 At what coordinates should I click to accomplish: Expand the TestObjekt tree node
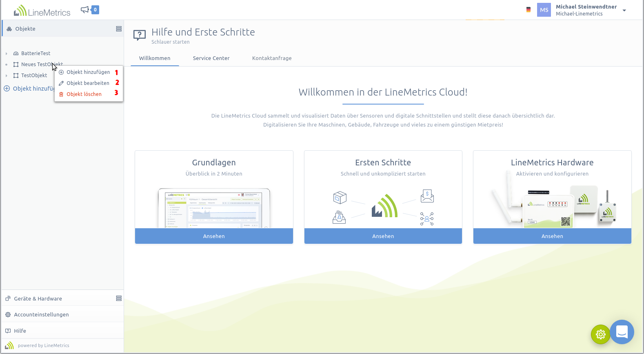[7, 76]
